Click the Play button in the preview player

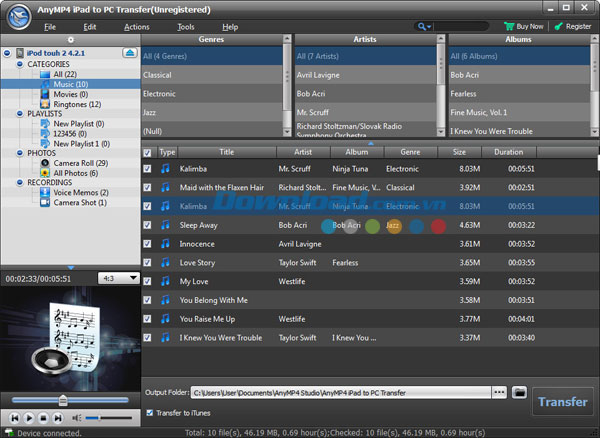tap(30, 416)
